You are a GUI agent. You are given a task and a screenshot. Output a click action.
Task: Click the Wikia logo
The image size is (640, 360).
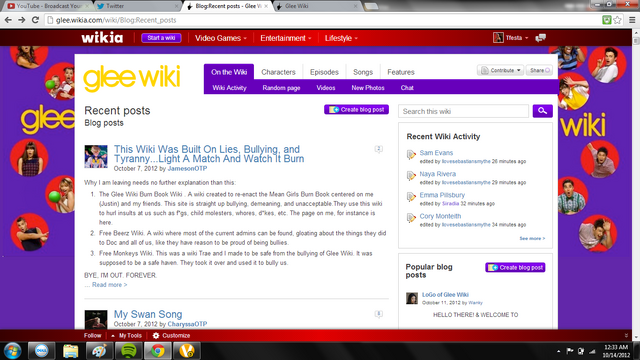point(102,38)
